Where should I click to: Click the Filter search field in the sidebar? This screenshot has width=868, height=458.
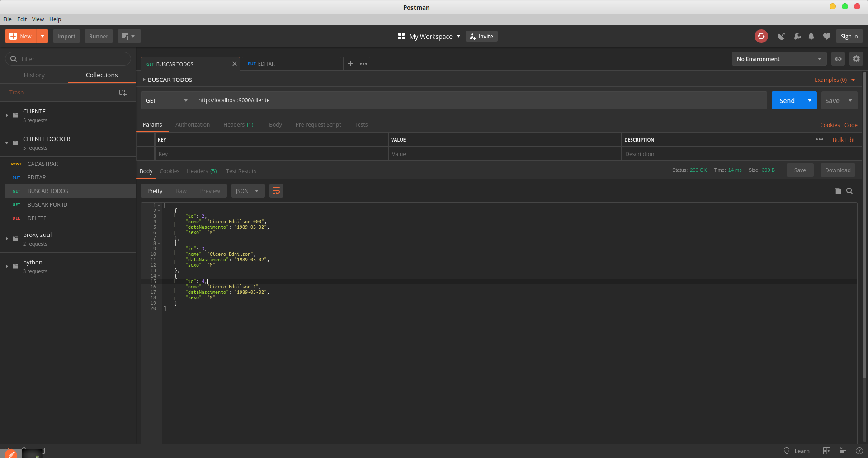pos(68,59)
